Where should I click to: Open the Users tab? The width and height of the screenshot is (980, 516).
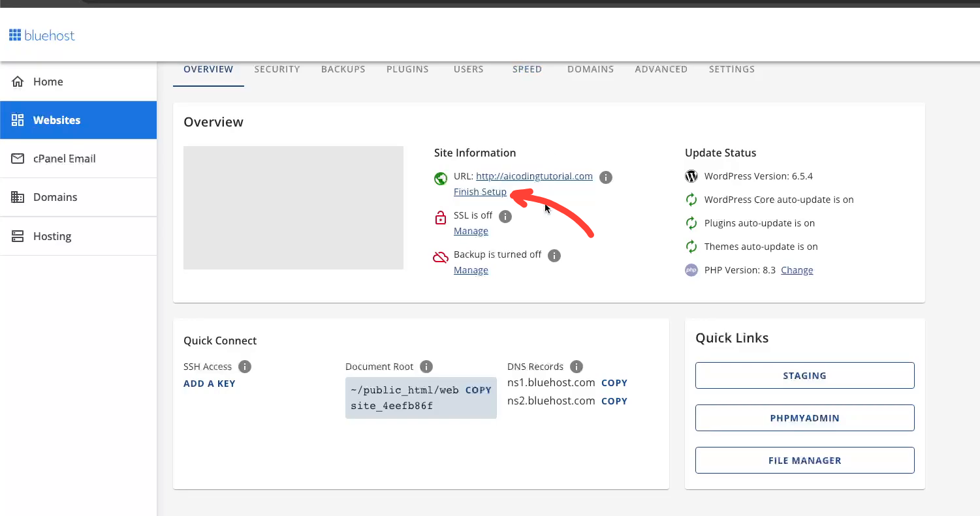(469, 69)
